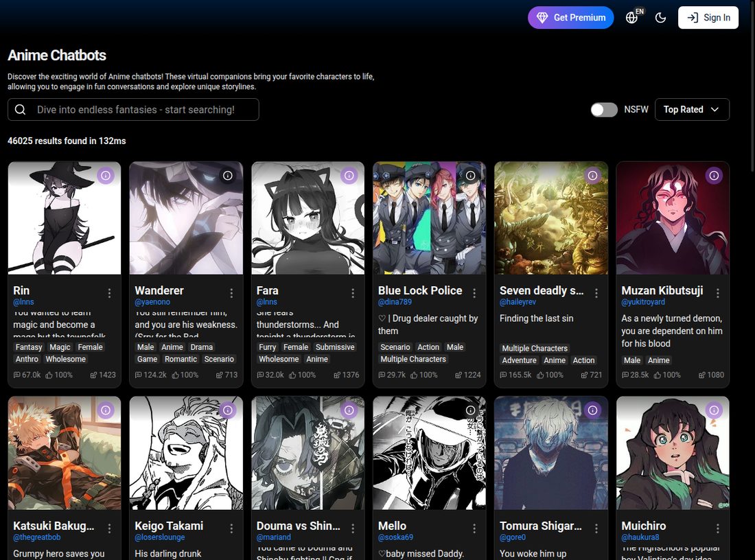This screenshot has height=560, width=755.
Task: Open the Blue Lock Police thumbnail
Action: point(430,218)
